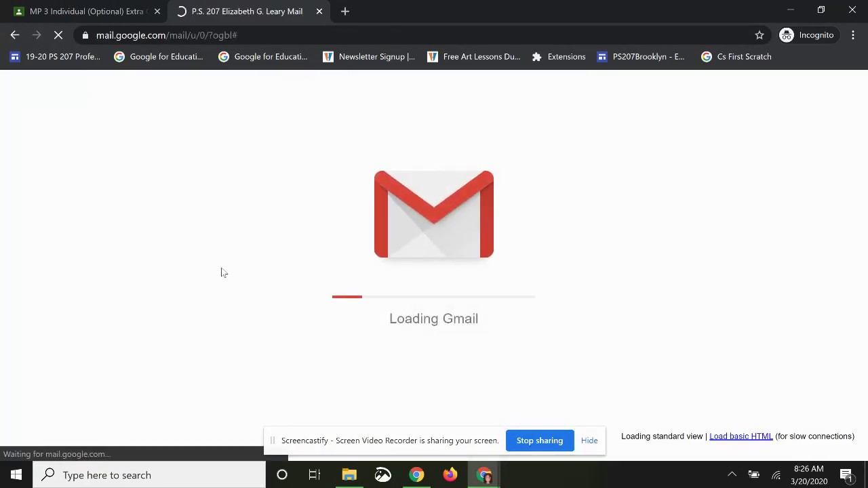Image resolution: width=868 pixels, height=488 pixels.
Task: Hide the Screencastify sharing notification
Action: (x=589, y=441)
